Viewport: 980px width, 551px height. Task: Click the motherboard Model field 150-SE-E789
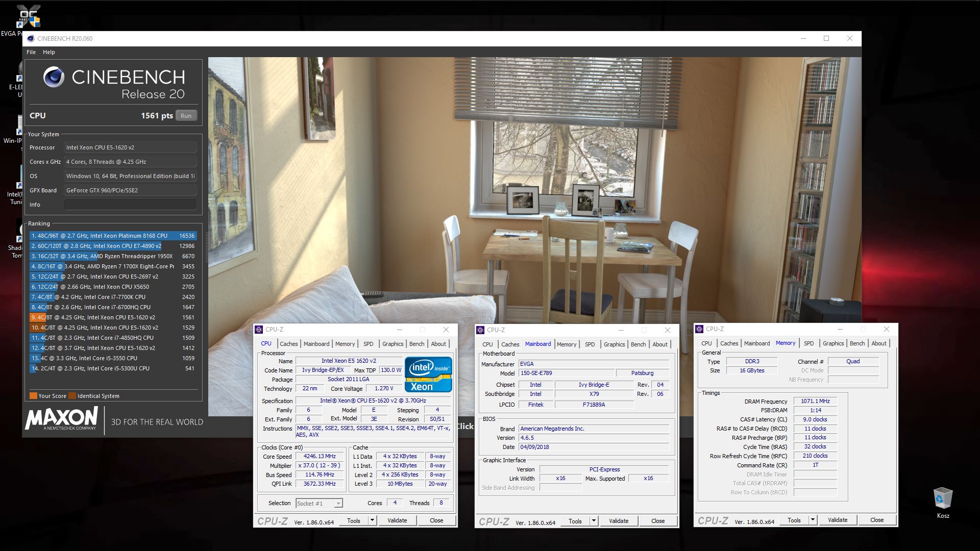click(566, 373)
